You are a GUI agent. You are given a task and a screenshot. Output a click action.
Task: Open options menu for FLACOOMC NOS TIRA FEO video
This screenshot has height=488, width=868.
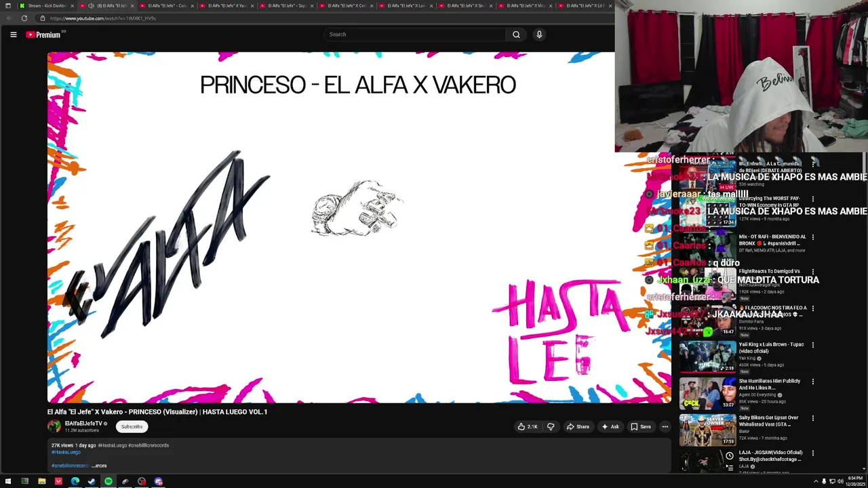[813, 308]
